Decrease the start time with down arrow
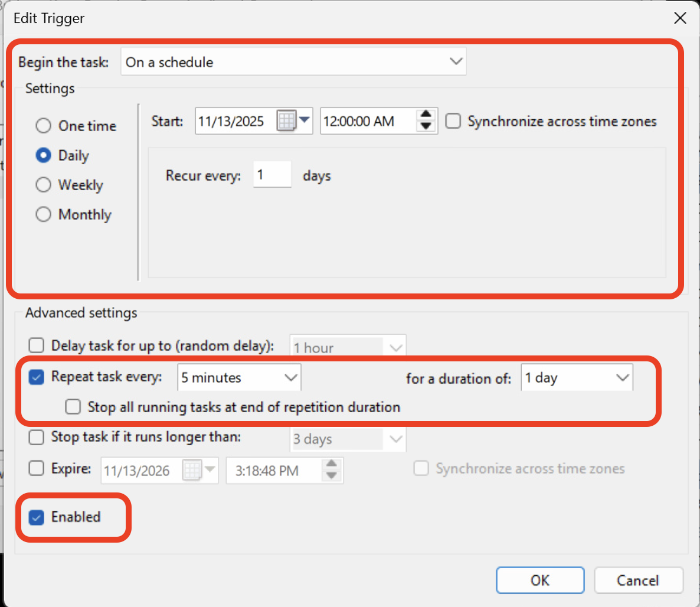This screenshot has height=607, width=700. [x=426, y=126]
